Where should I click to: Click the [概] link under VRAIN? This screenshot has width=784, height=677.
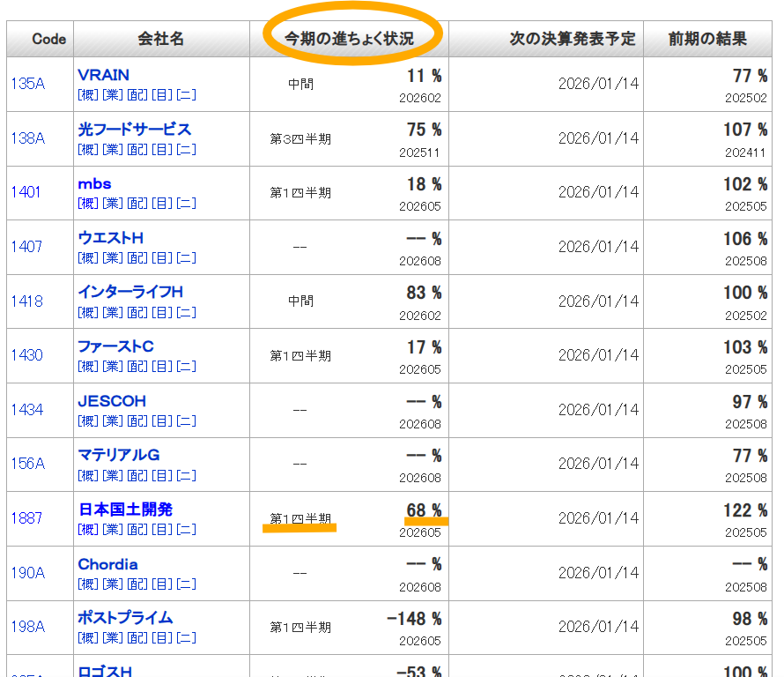tap(88, 95)
